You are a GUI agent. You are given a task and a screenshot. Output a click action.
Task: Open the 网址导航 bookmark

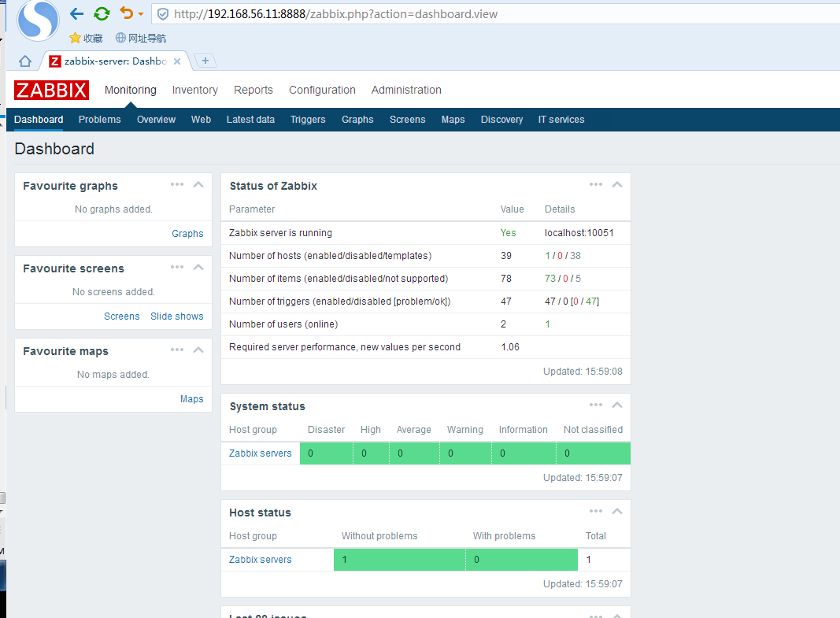click(141, 38)
